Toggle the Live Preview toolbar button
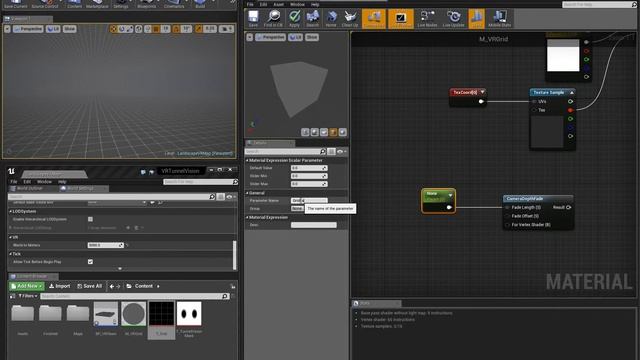 click(400, 19)
